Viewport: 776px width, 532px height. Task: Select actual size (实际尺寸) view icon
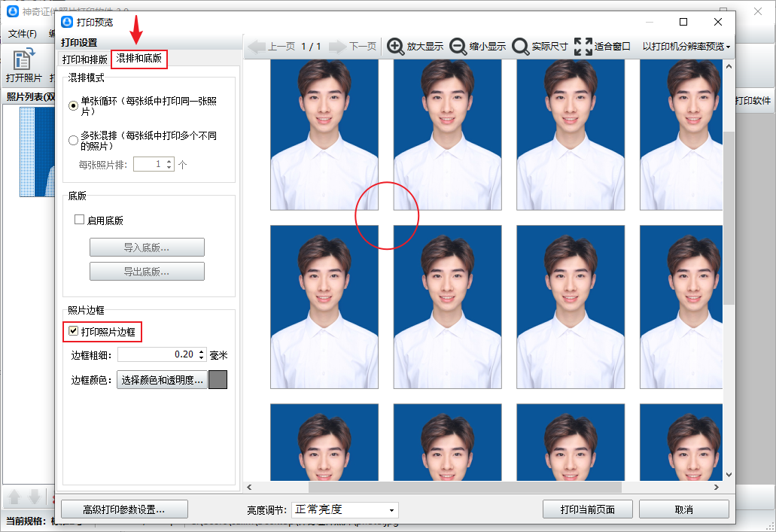(520, 47)
